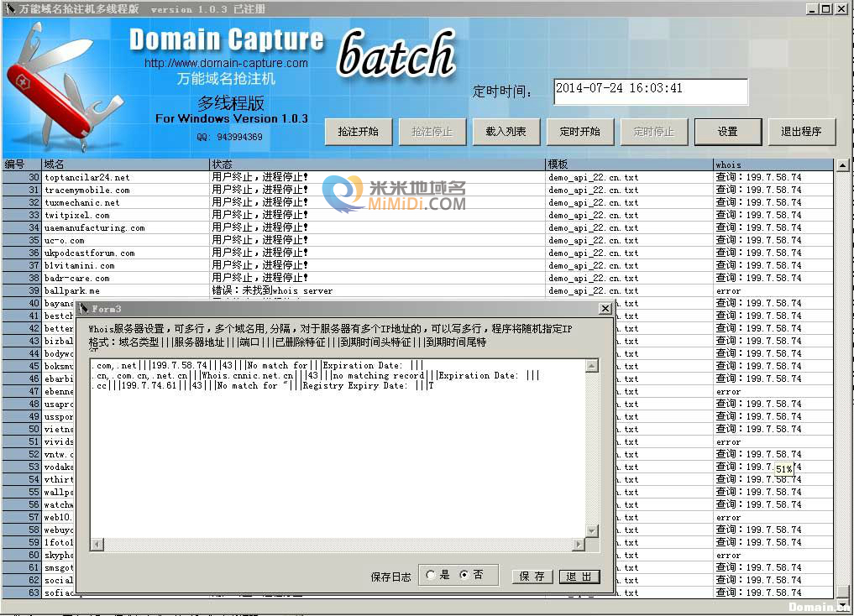Click the main list's scroll-up arrow
Screen dimensions: 854x616
842,164
